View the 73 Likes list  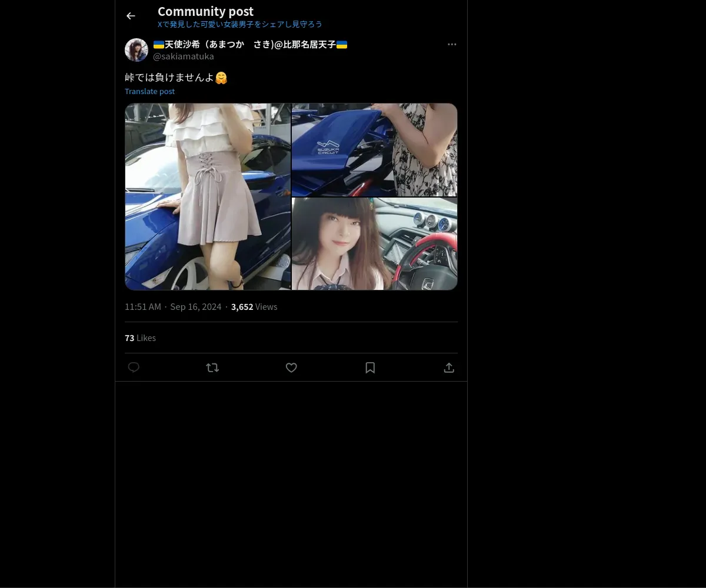coord(140,338)
